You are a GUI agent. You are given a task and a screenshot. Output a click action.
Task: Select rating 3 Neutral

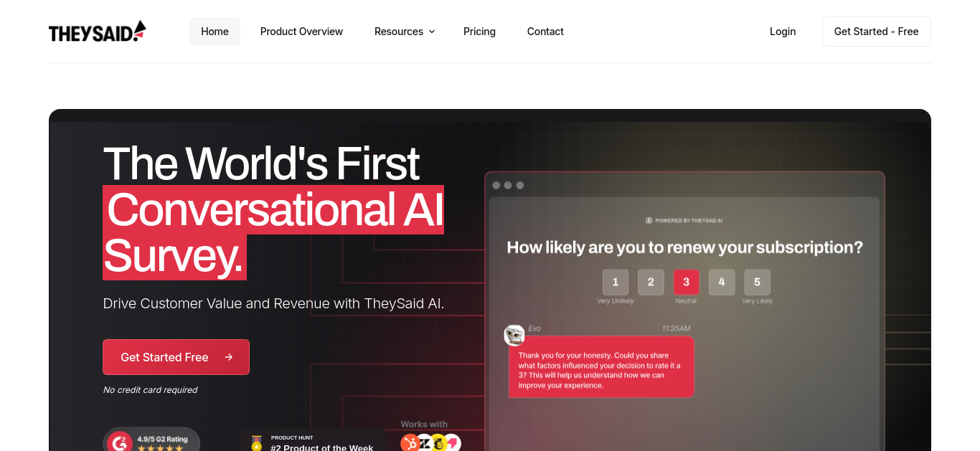click(x=686, y=282)
